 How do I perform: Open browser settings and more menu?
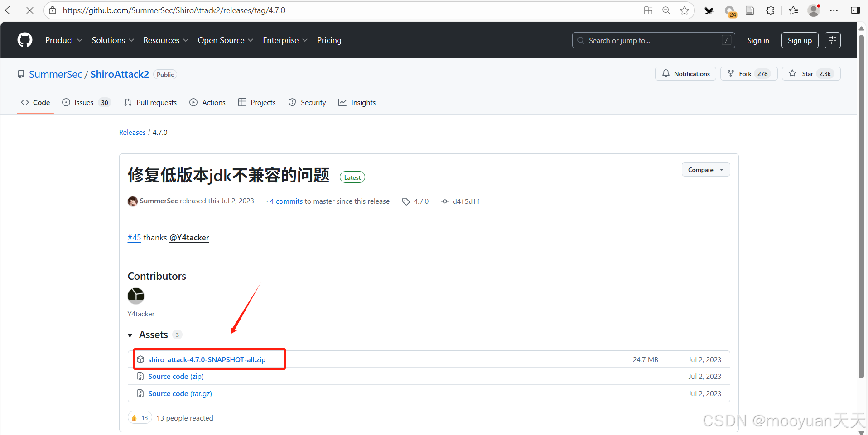(834, 10)
